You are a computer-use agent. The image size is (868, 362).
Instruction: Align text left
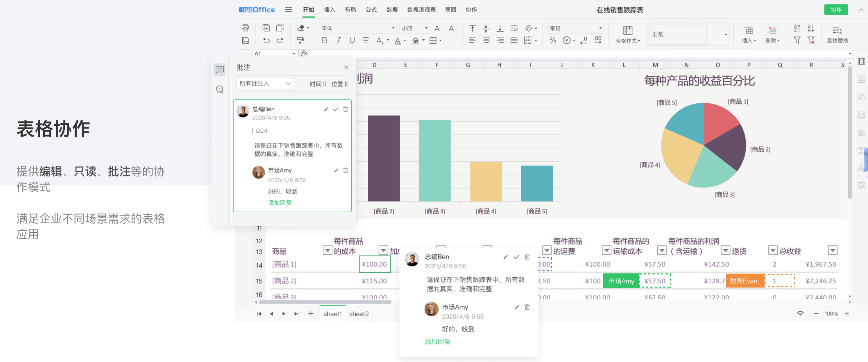tap(472, 41)
